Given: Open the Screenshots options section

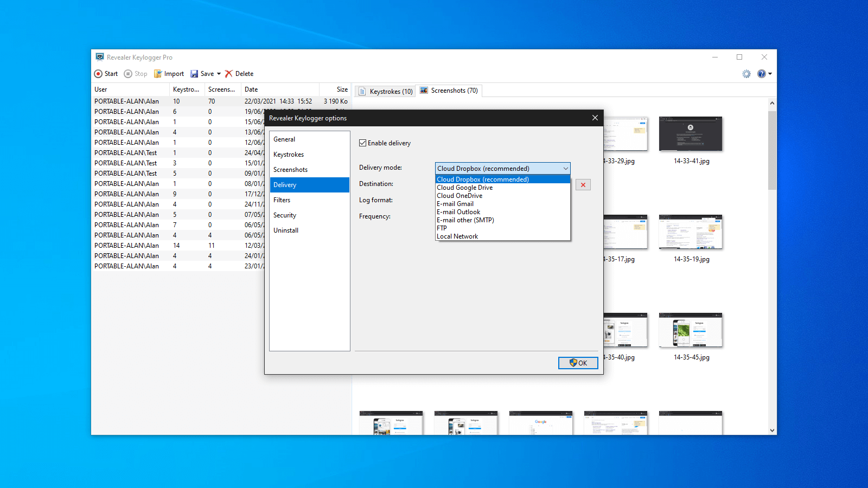Looking at the screenshot, I should (x=310, y=170).
